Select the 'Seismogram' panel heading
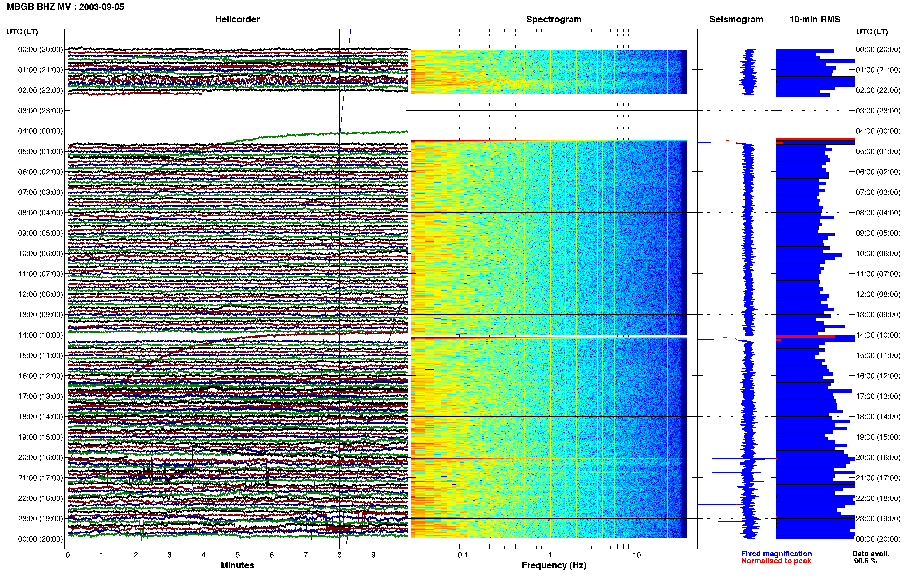Image resolution: width=924 pixels, height=578 pixels. [736, 19]
